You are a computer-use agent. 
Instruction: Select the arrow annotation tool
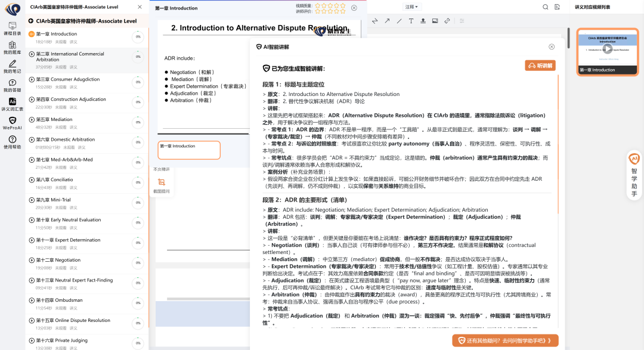(387, 21)
